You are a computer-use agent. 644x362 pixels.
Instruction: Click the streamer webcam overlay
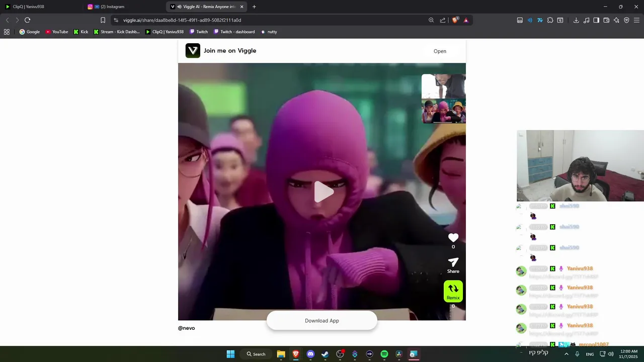(x=580, y=166)
